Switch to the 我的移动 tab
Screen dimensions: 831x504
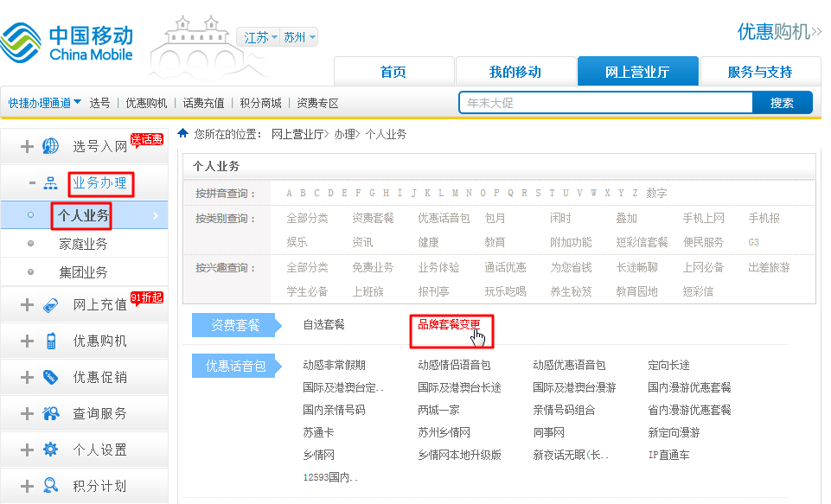(x=515, y=72)
